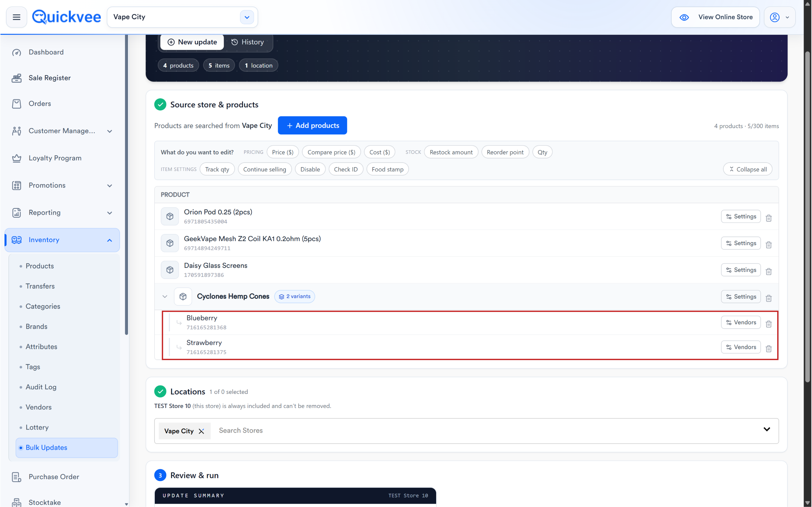Click View Online Store button
Viewport: 812px width, 507px height.
[x=715, y=17]
